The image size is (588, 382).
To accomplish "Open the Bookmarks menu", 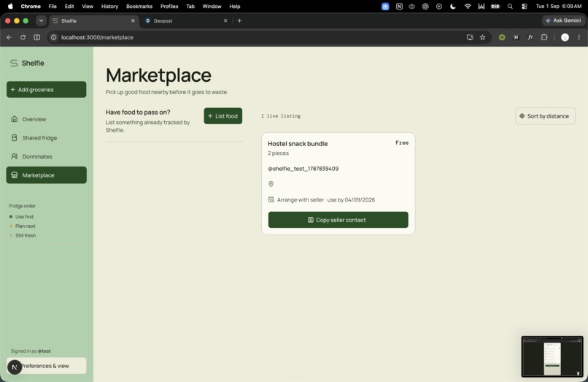I will click(139, 6).
